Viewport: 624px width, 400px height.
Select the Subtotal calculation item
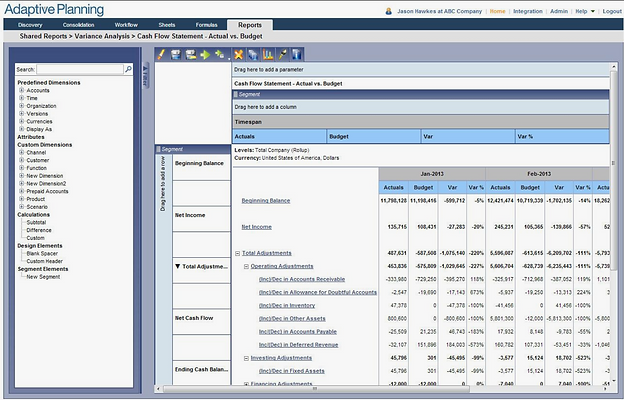tap(36, 222)
